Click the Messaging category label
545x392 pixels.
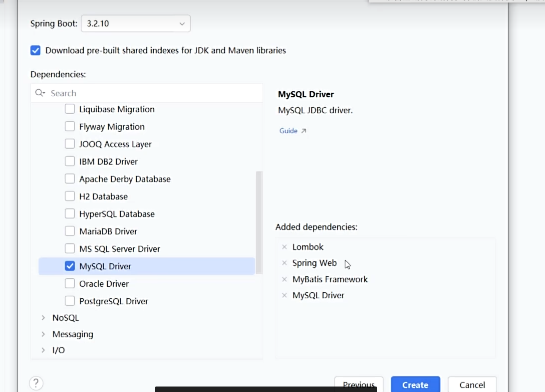click(x=73, y=334)
